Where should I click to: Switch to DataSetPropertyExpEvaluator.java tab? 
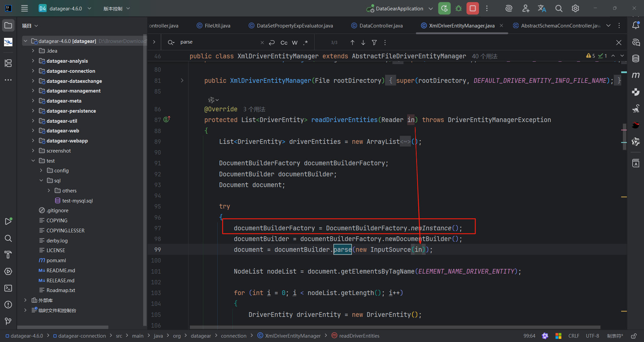coord(290,26)
